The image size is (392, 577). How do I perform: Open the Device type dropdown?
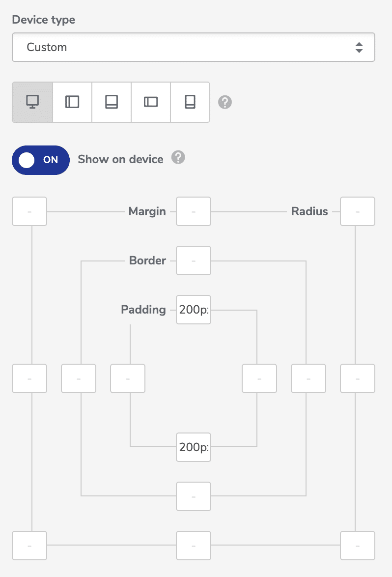point(193,47)
